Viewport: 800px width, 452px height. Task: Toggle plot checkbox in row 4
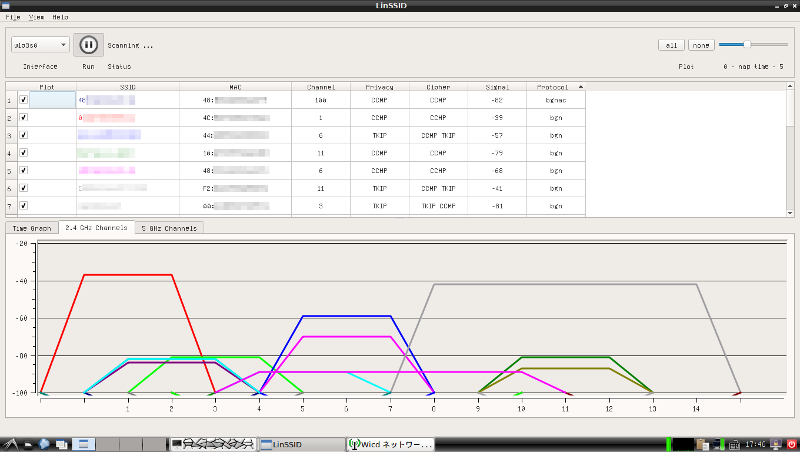(x=23, y=153)
